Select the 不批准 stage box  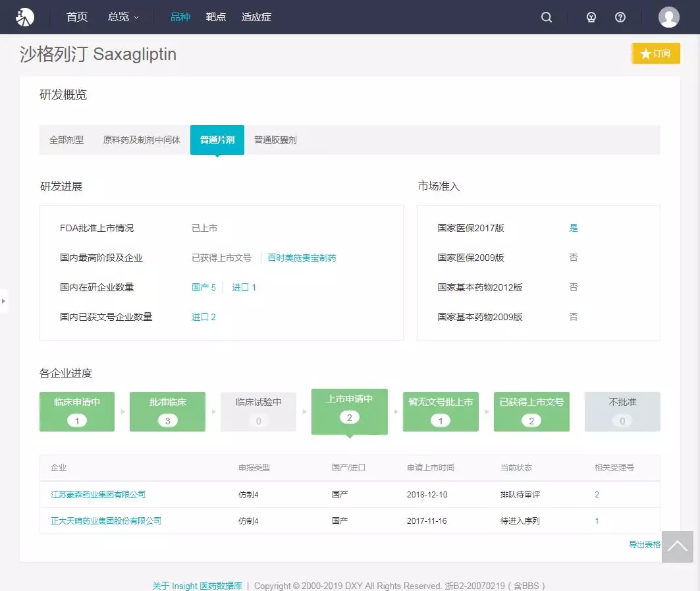pyautogui.click(x=622, y=411)
